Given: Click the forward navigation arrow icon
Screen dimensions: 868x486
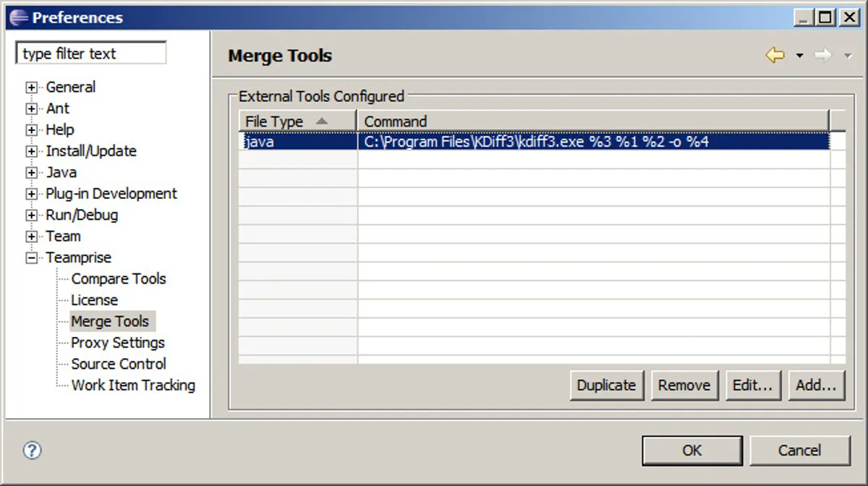Looking at the screenshot, I should [823, 56].
